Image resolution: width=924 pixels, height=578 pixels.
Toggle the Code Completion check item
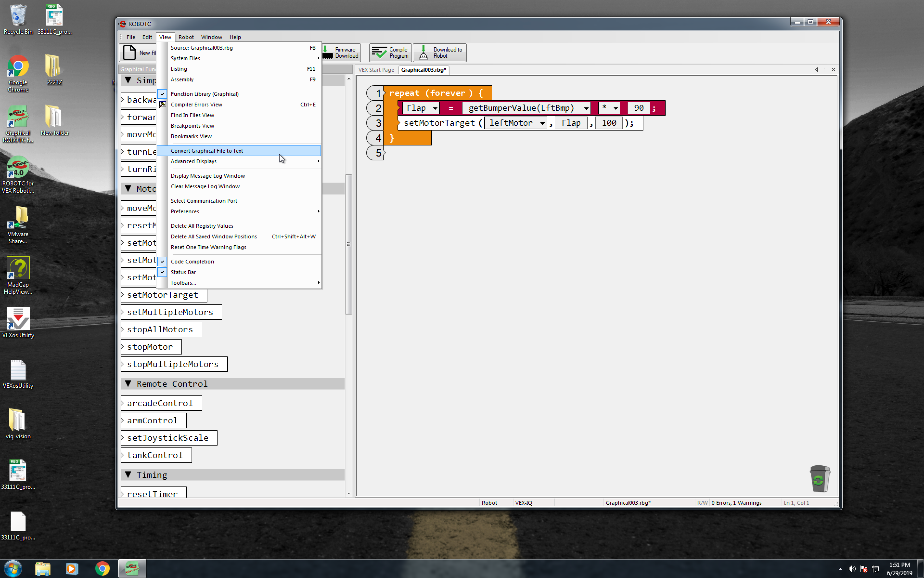(239, 262)
